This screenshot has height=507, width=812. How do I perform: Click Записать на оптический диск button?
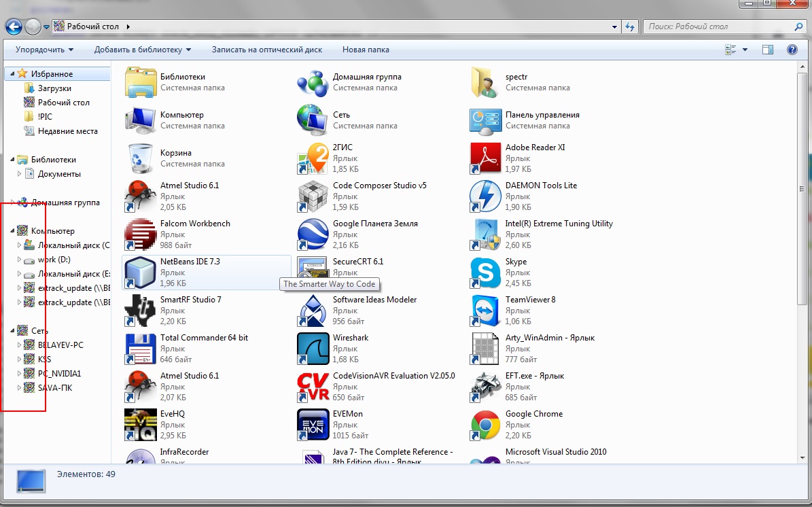click(x=267, y=50)
